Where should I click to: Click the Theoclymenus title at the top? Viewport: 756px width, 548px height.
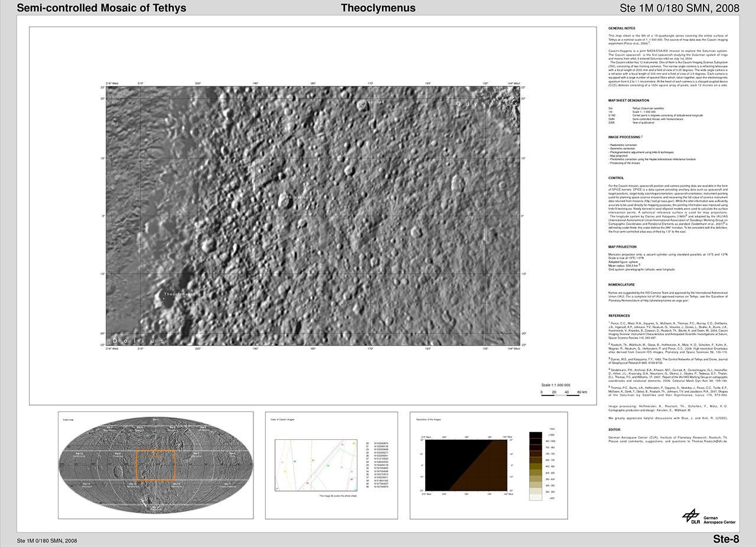(378, 8)
